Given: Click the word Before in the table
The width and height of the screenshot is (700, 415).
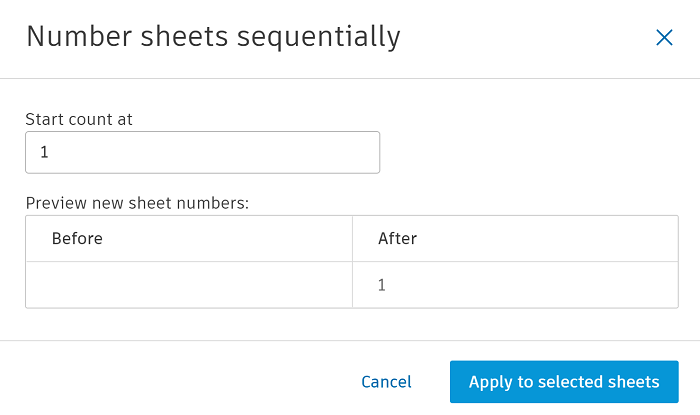Looking at the screenshot, I should point(77,239).
